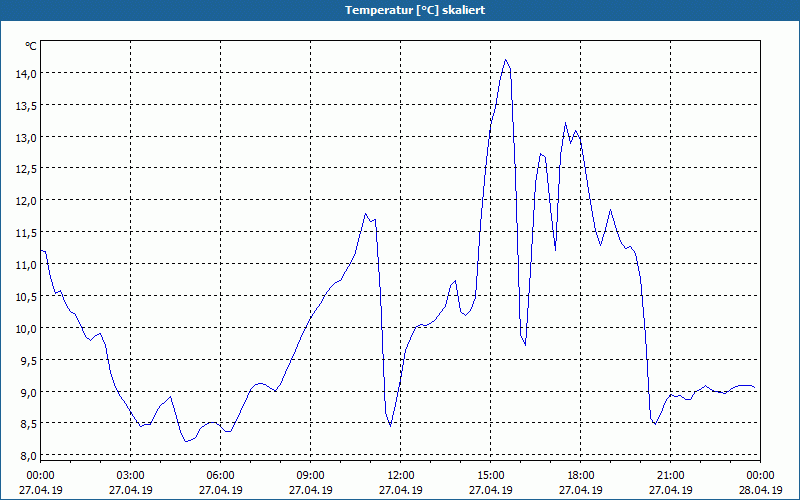This screenshot has width=800, height=500.
Task: Click the 15:00 time label
Action: click(x=491, y=475)
